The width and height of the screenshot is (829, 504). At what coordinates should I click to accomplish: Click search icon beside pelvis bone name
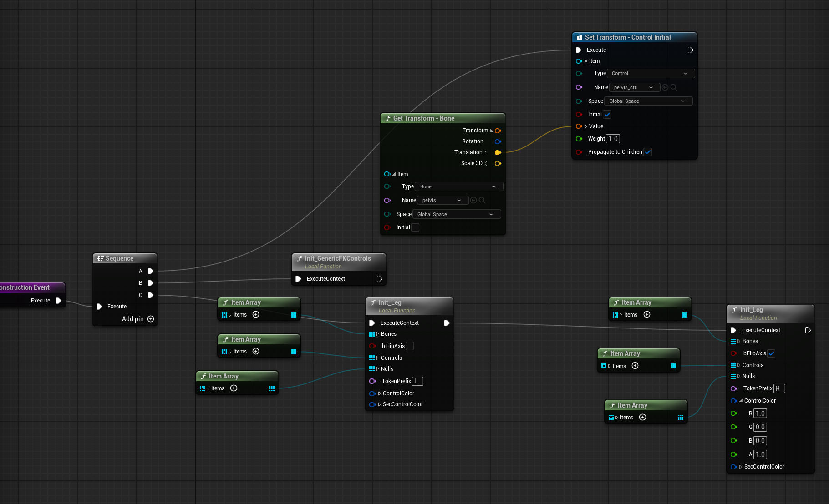click(x=482, y=200)
